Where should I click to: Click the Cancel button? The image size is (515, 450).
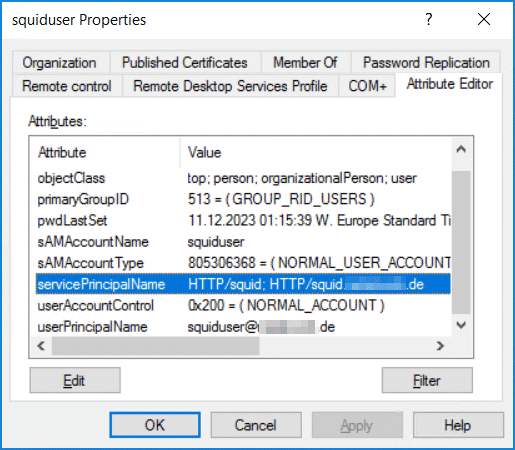(x=256, y=425)
